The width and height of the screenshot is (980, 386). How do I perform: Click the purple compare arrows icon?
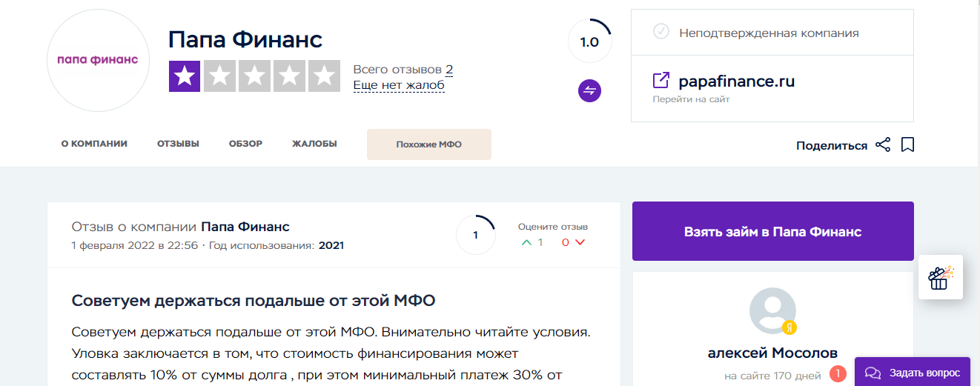click(x=589, y=90)
